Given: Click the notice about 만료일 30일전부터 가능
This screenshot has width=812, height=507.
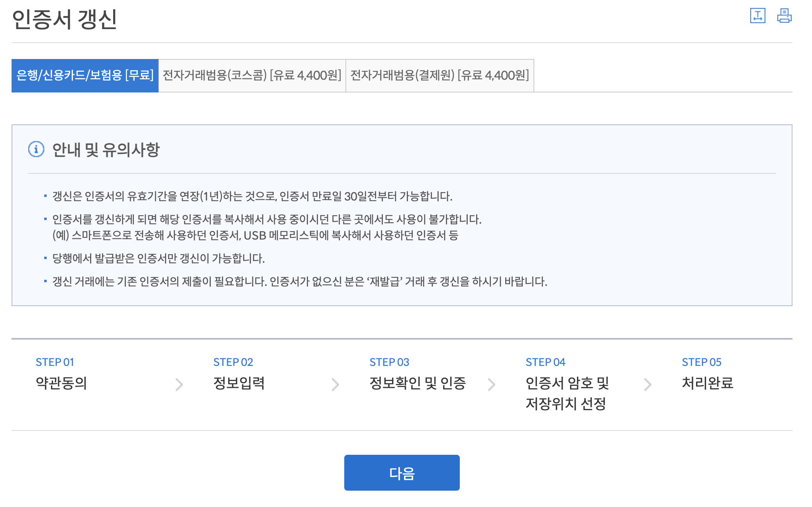Looking at the screenshot, I should [252, 196].
